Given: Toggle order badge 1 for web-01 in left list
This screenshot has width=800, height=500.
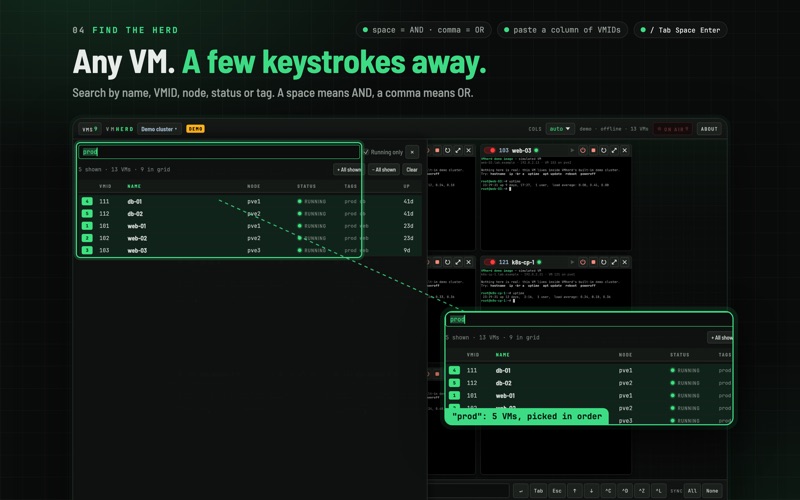Looking at the screenshot, I should pos(87,226).
